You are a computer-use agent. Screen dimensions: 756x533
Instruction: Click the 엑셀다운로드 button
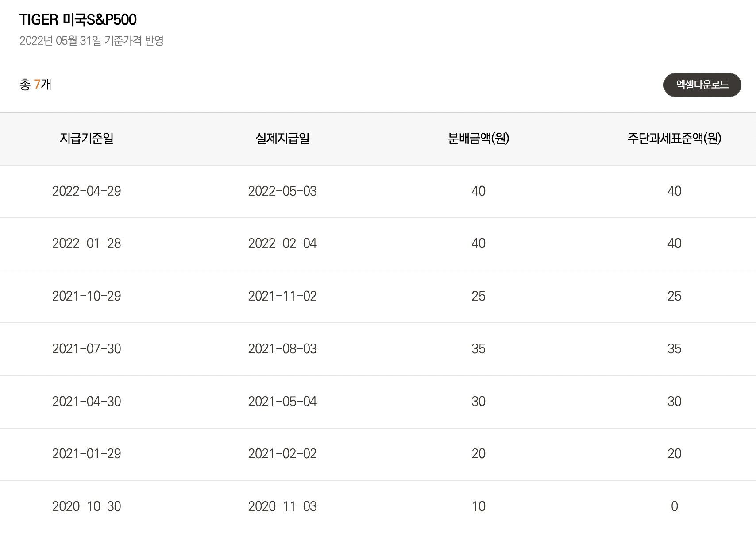pyautogui.click(x=702, y=85)
